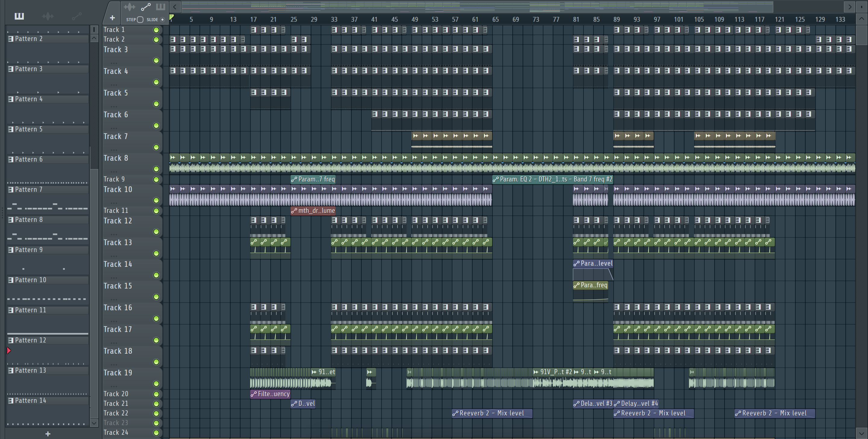Click the plus button below the pattern list
868x439 pixels.
(48, 434)
